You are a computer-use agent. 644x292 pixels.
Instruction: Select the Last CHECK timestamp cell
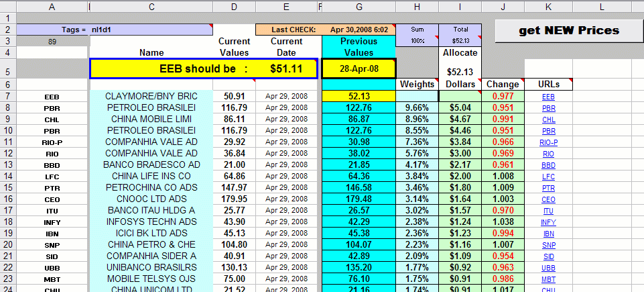point(326,30)
